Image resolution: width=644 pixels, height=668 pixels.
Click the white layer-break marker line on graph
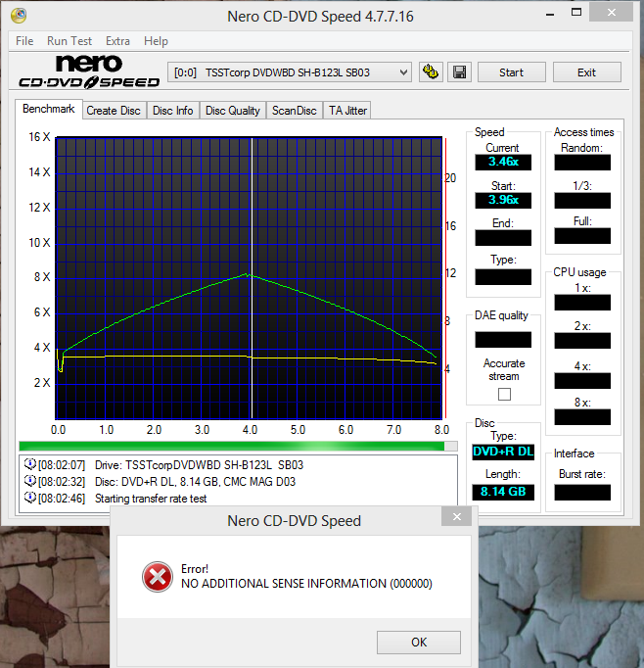pos(252,278)
